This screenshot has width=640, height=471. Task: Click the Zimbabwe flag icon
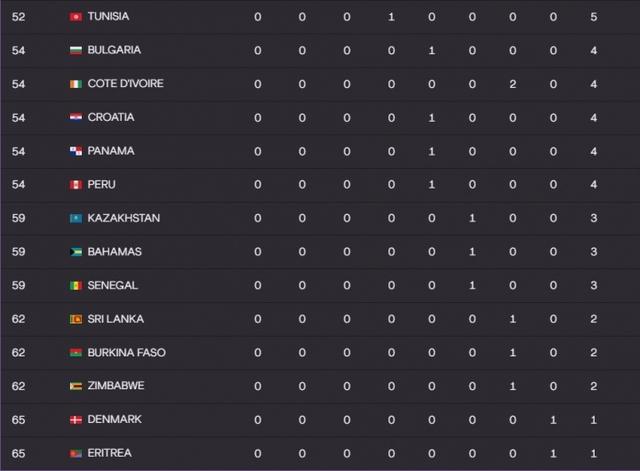click(x=75, y=386)
